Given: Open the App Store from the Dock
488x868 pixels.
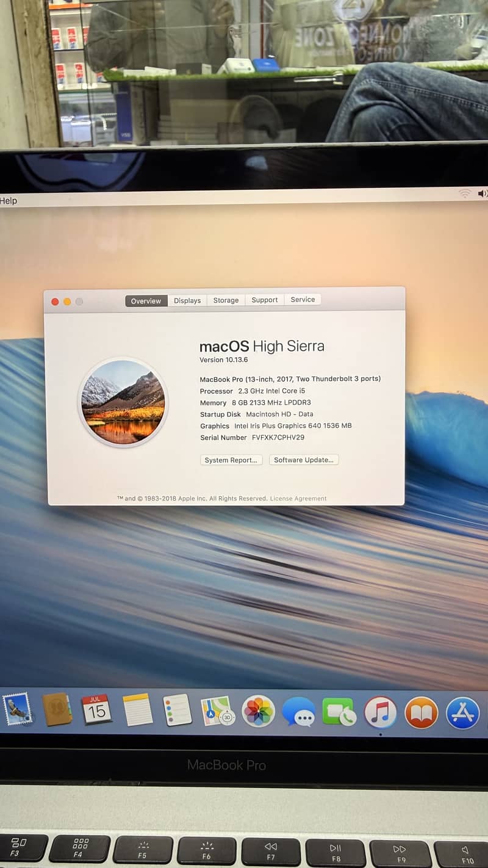Looking at the screenshot, I should 463,712.
